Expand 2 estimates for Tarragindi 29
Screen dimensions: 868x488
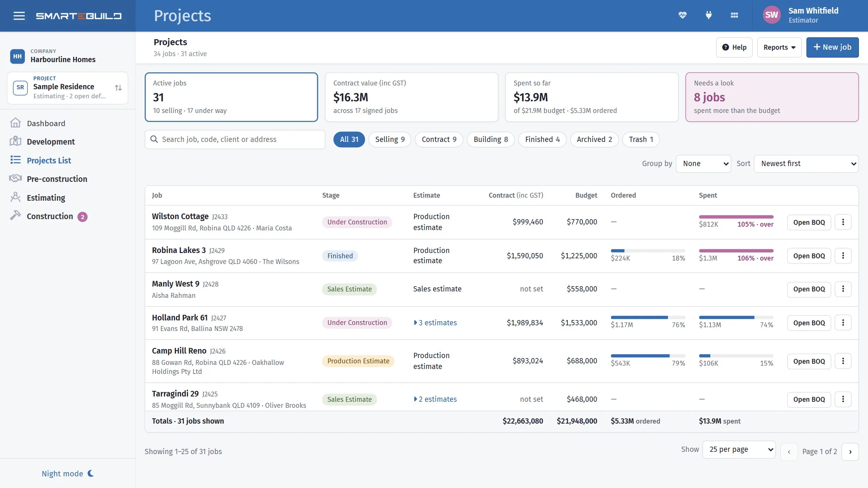(435, 399)
